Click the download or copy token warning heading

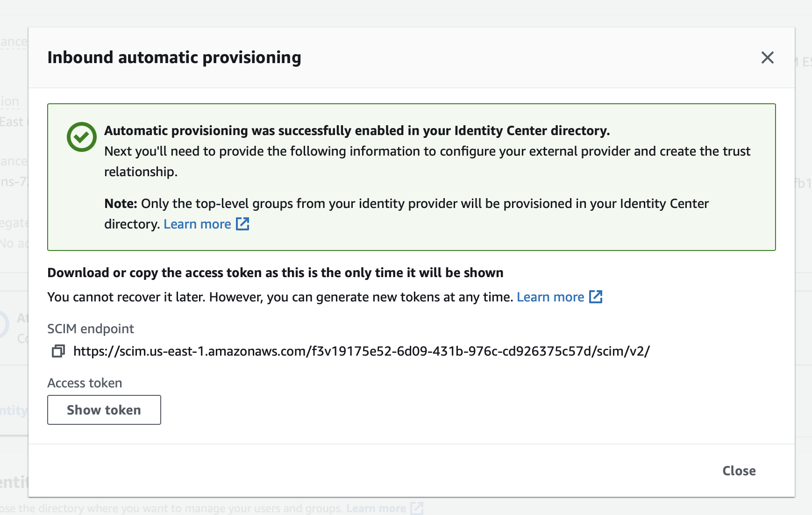[x=275, y=272]
